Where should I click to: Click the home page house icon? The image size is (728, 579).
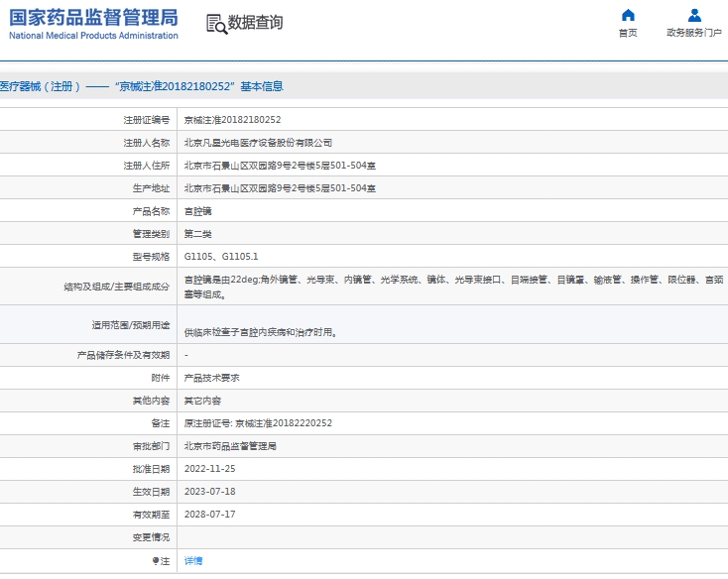(x=628, y=15)
